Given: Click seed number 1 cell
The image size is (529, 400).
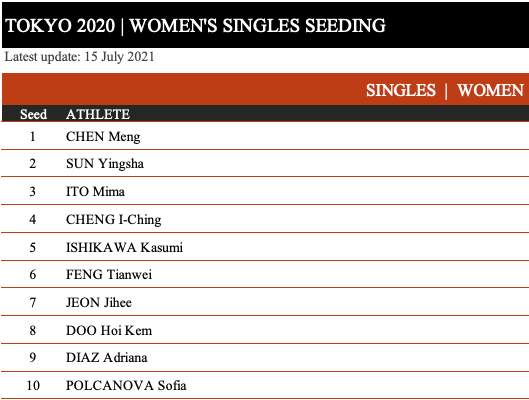Looking at the screenshot, I should [32, 137].
